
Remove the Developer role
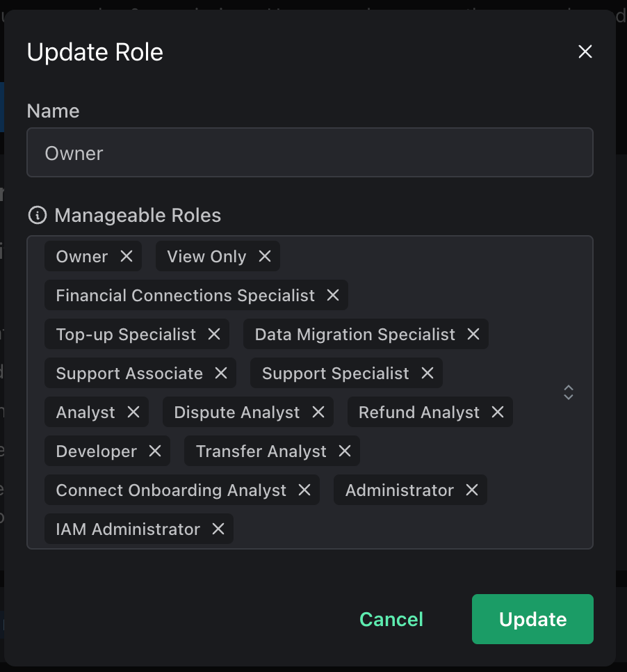click(x=156, y=451)
